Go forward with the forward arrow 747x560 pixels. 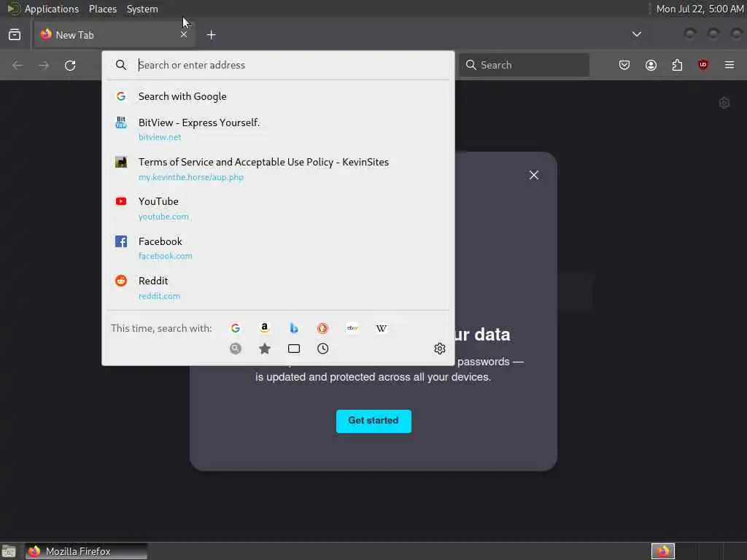tap(44, 65)
